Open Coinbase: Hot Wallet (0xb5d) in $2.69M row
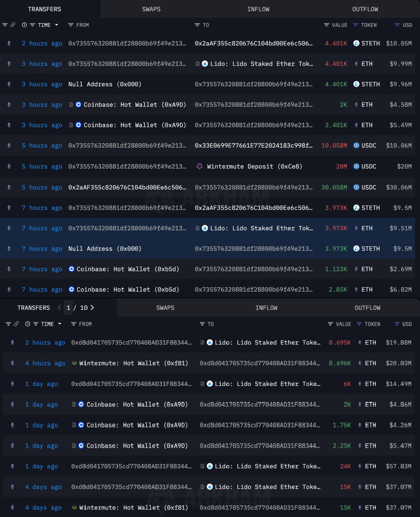 coord(128,269)
